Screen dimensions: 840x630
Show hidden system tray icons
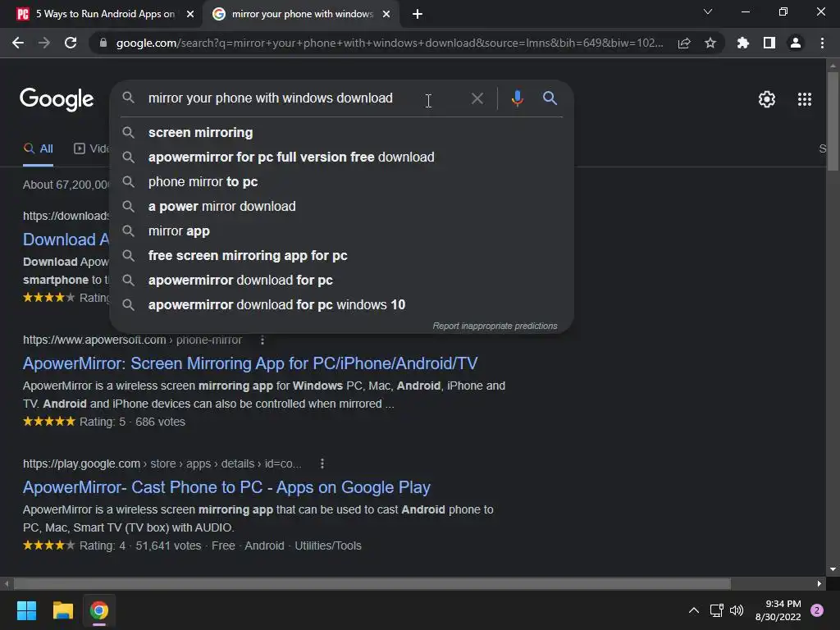click(694, 610)
